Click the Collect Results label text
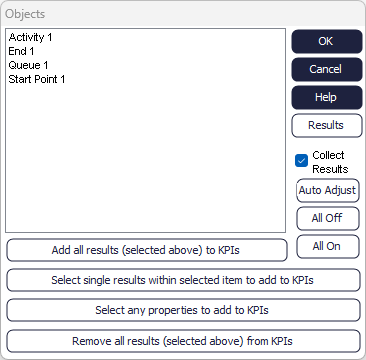The image size is (366, 360). 330,162
